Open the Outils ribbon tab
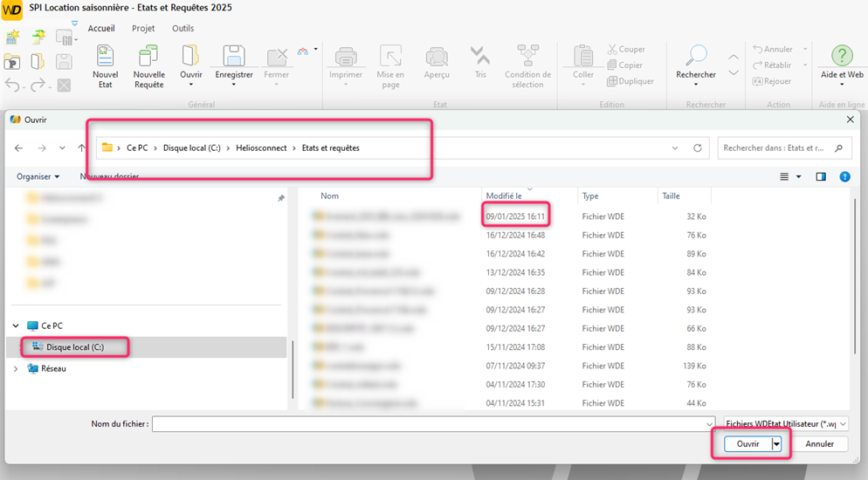Viewport: 868px width, 480px height. click(x=183, y=28)
